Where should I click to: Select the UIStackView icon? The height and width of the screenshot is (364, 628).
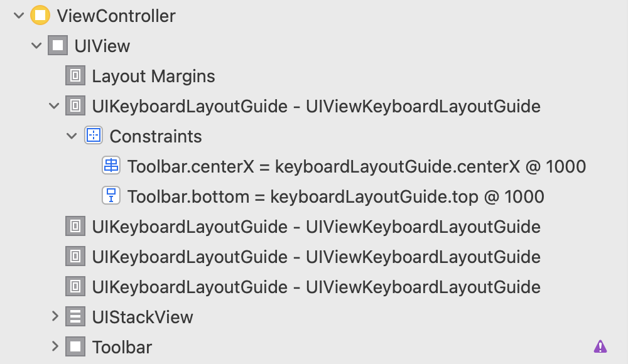pyautogui.click(x=75, y=317)
